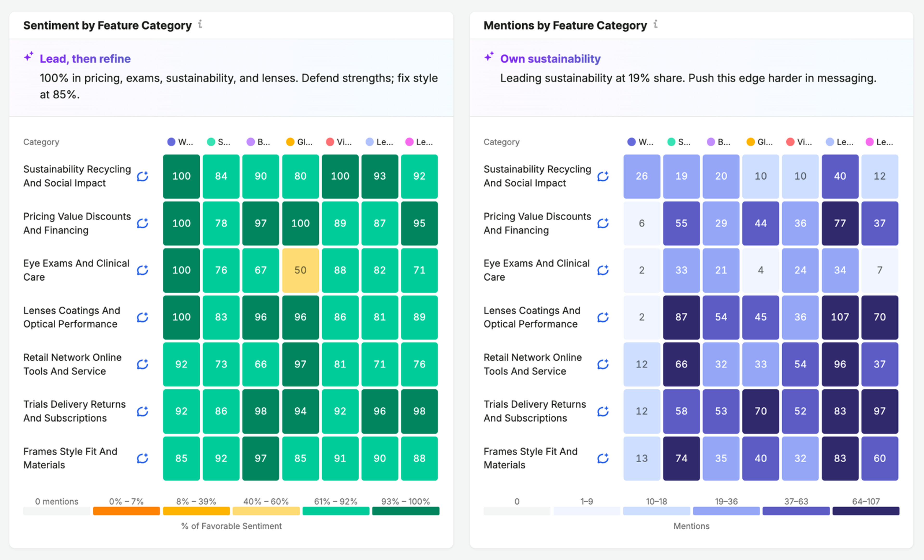Click the AI refresh icon for Lenses Coatings row in Sentiment panel
This screenshot has width=924, height=560.
(142, 318)
